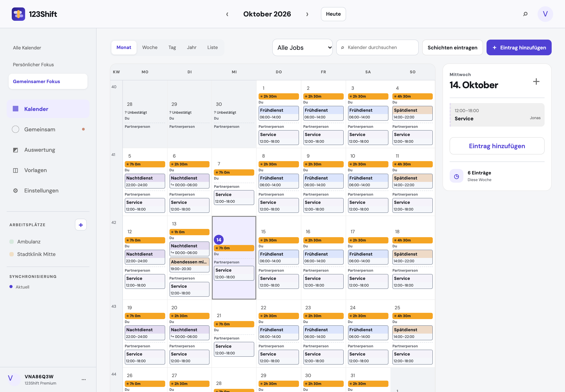
Task: Go to previous month arrow
Action: tap(227, 14)
